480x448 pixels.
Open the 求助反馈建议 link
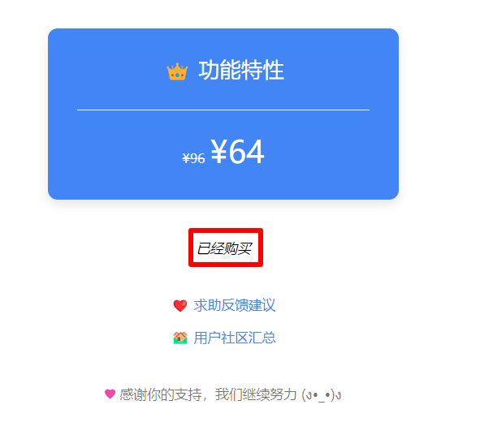tap(235, 305)
